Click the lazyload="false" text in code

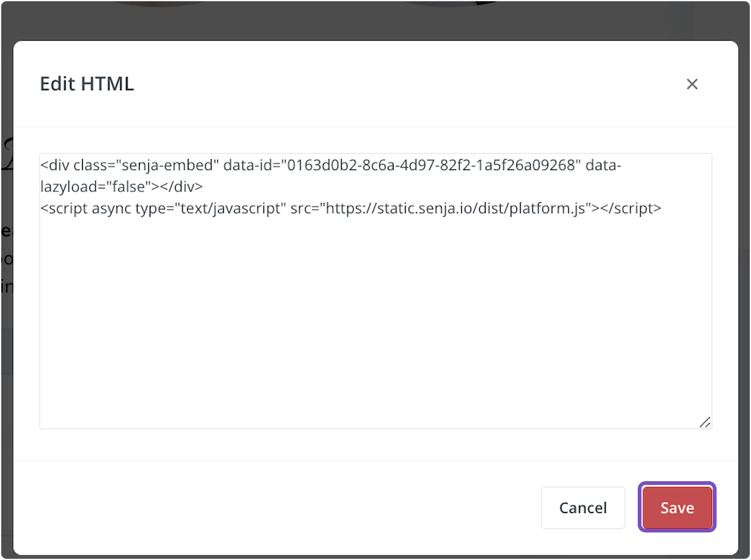[97, 187]
